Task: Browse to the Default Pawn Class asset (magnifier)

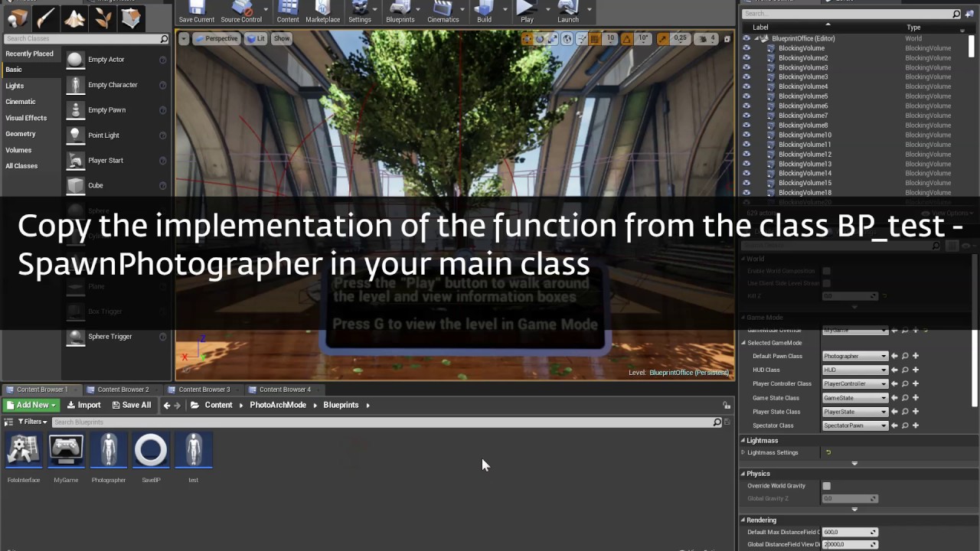Action: click(905, 356)
